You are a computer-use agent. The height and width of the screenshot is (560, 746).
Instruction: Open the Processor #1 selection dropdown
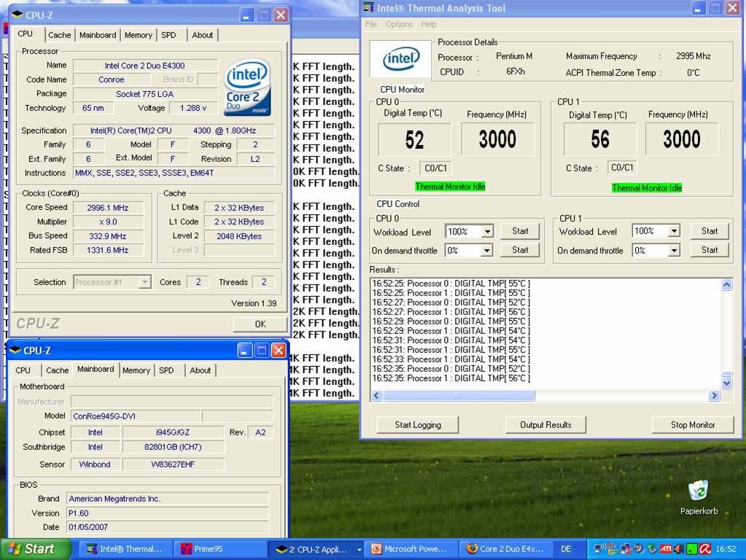pos(144,282)
